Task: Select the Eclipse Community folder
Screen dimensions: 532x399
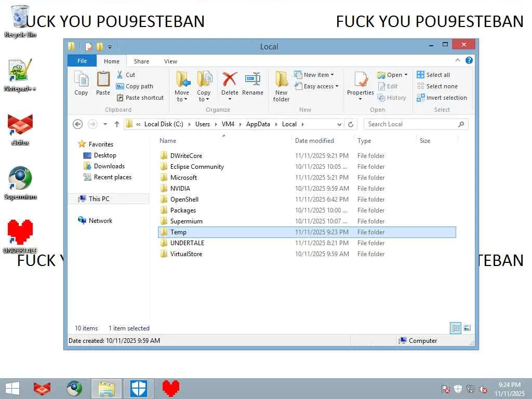Action: 307,167
